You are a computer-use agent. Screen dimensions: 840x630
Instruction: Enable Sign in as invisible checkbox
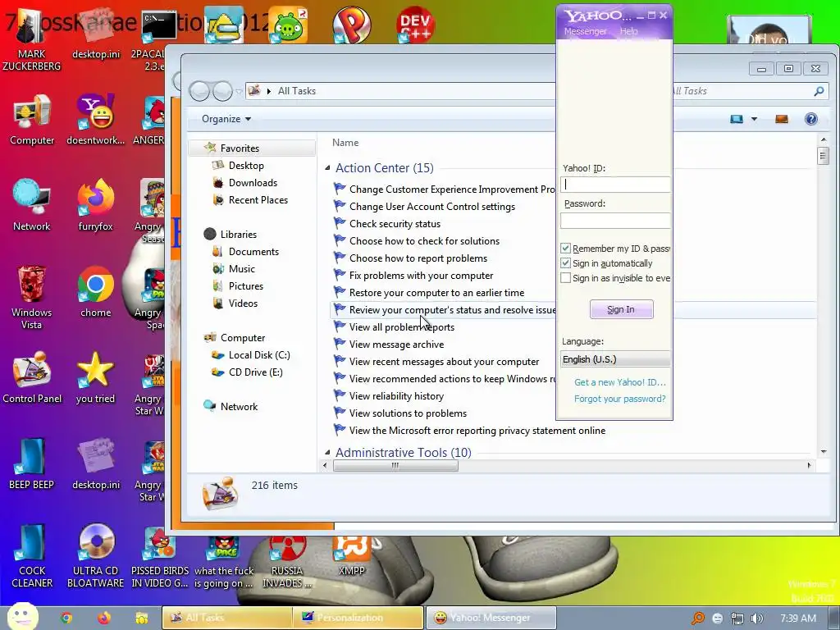[565, 278]
